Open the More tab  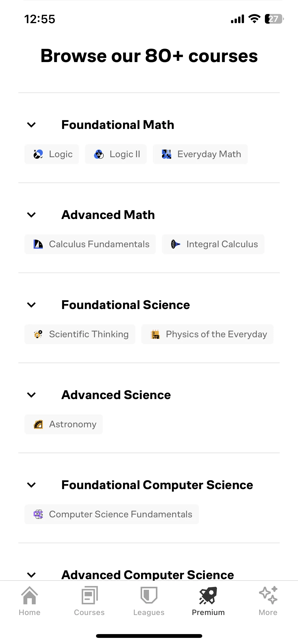[x=268, y=601]
